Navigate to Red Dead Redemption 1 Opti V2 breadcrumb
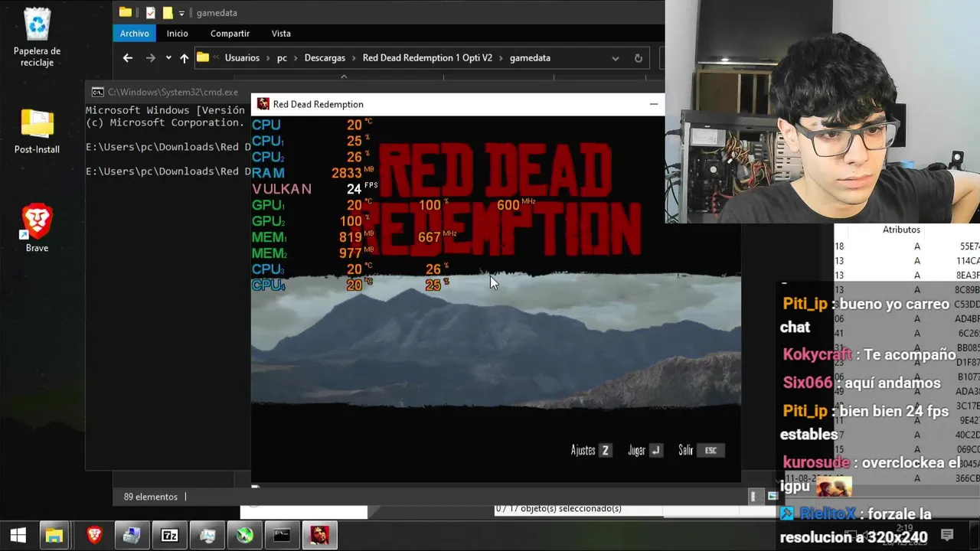Screen dimensions: 980x551 click(427, 58)
